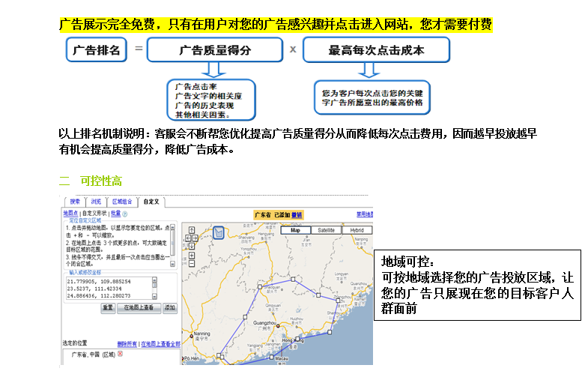Zoom out the map with minus

click(192, 264)
